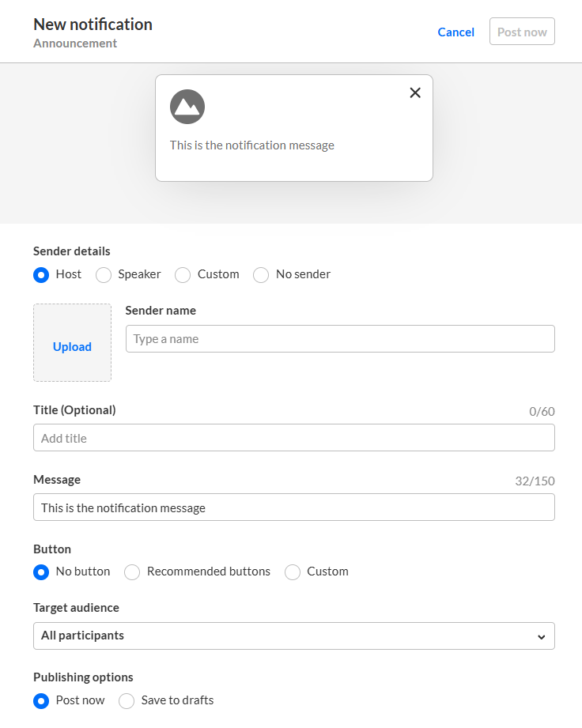Open the Target audience dropdown

click(293, 636)
